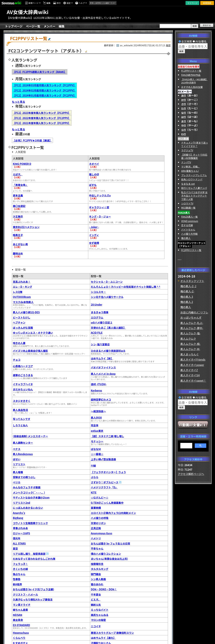Focus the 品番・女優名 input in top AV検索
This screenshot has width=215, height=644.
tap(193, 46)
